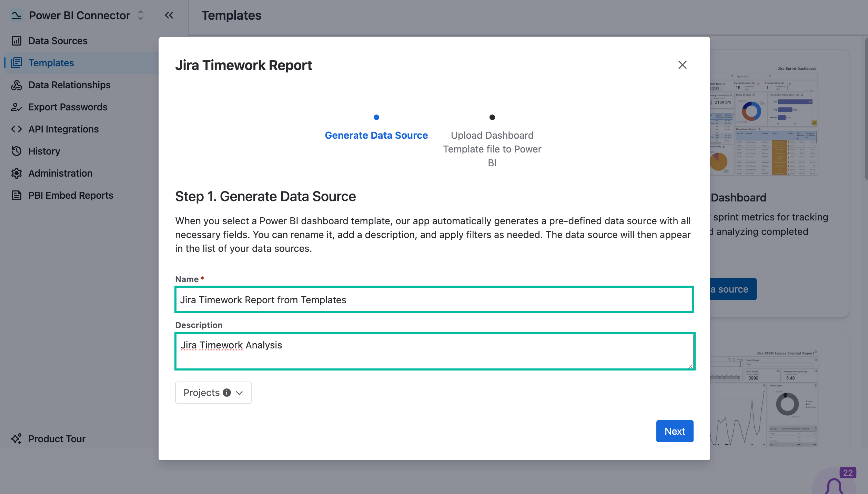This screenshot has height=494, width=868.
Task: Click the Product Tour sparkle icon
Action: (17, 439)
